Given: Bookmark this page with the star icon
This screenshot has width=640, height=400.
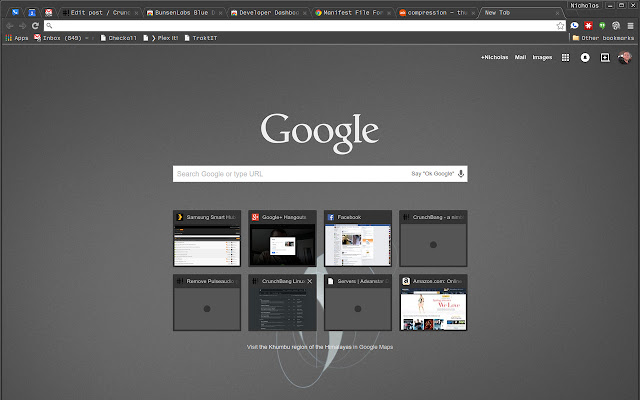Looking at the screenshot, I should [x=560, y=25].
